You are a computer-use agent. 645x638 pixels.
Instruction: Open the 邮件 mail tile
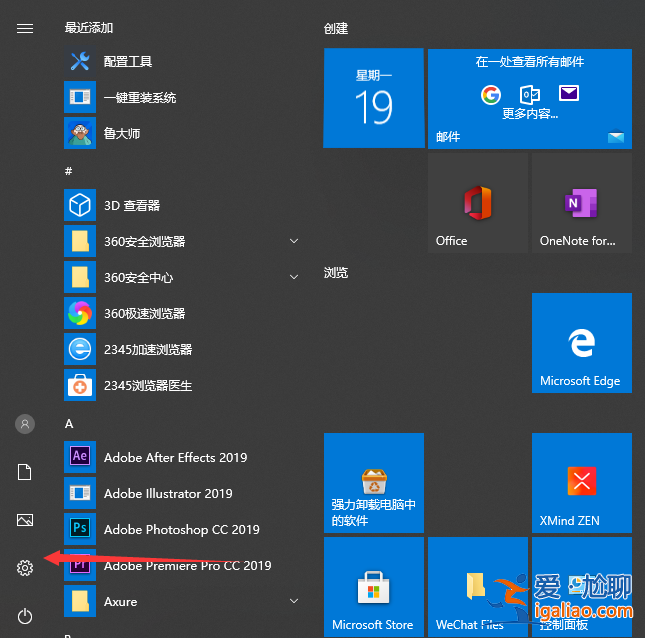(530, 99)
